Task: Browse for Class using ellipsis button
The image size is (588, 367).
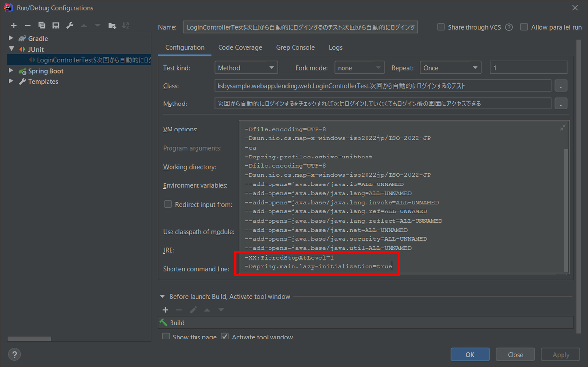Action: [561, 85]
